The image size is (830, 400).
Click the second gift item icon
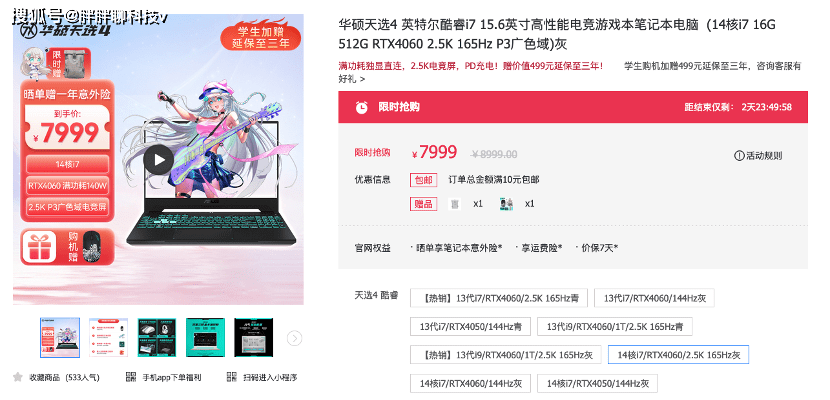click(506, 204)
